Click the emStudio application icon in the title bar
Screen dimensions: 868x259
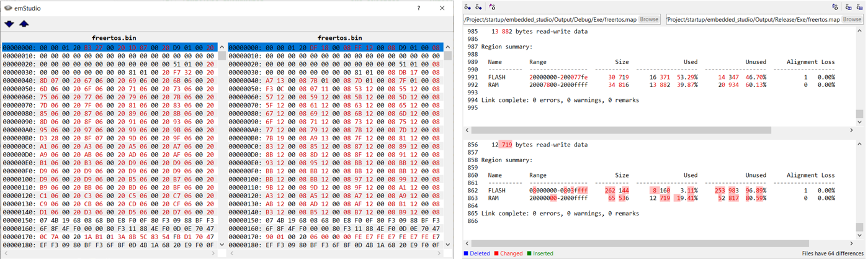click(7, 8)
